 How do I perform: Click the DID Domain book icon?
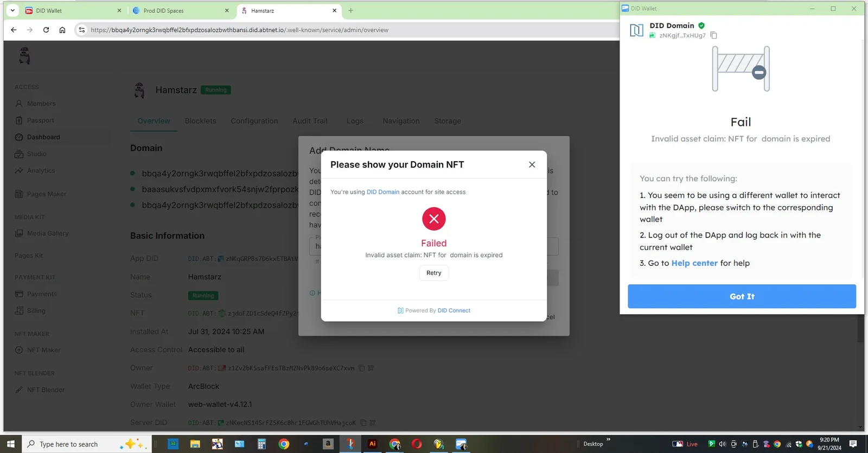(x=636, y=30)
